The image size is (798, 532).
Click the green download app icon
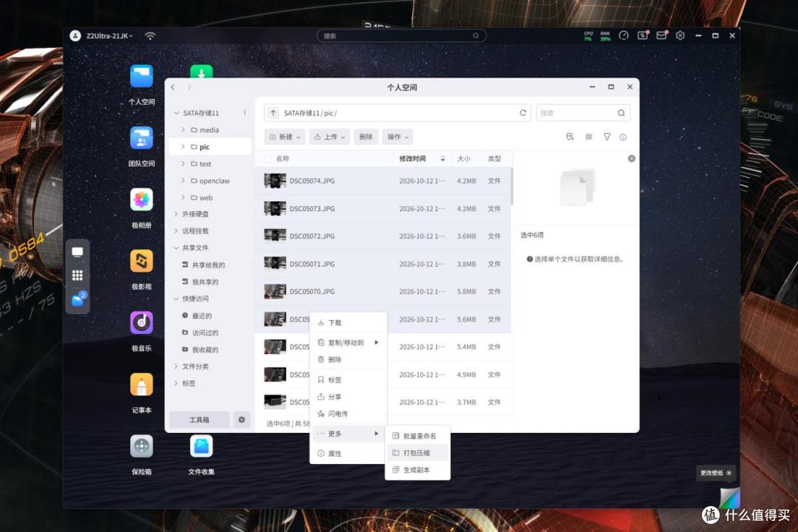(x=201, y=72)
